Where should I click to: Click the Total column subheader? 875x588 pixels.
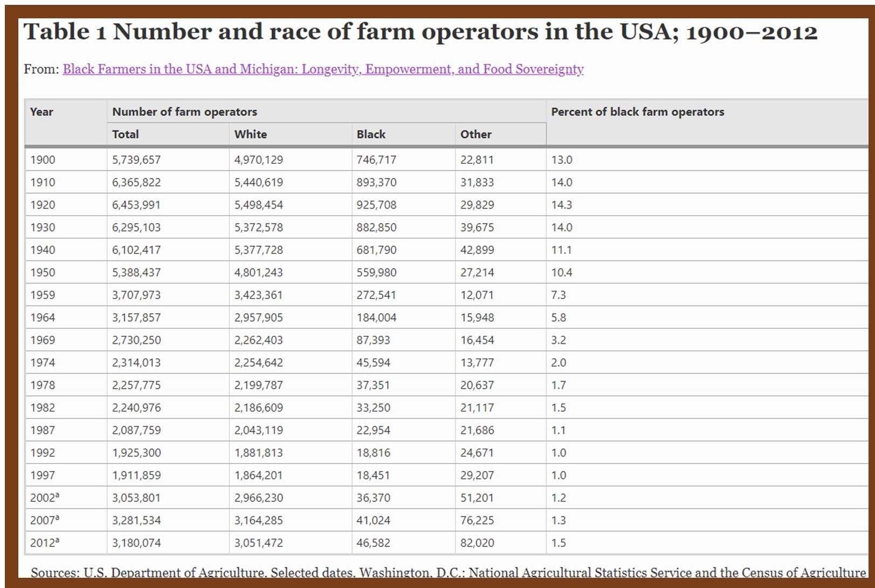(125, 134)
